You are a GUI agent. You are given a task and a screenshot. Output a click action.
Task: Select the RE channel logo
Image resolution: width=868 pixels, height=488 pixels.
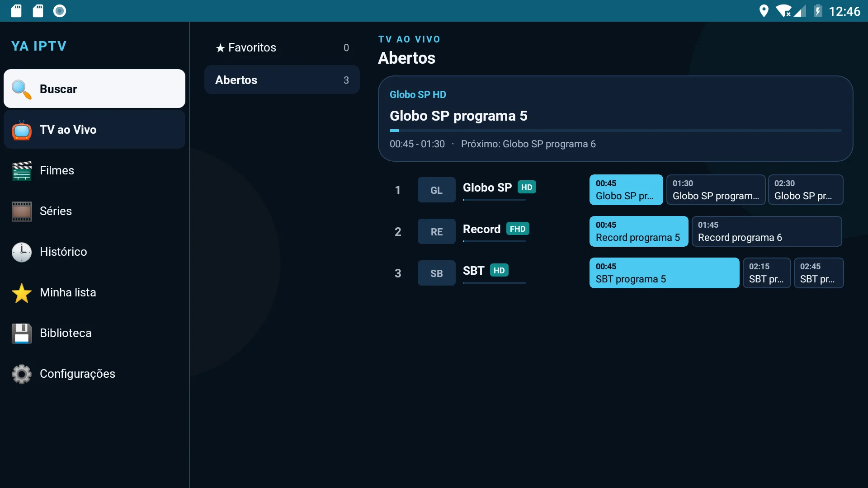click(x=436, y=231)
